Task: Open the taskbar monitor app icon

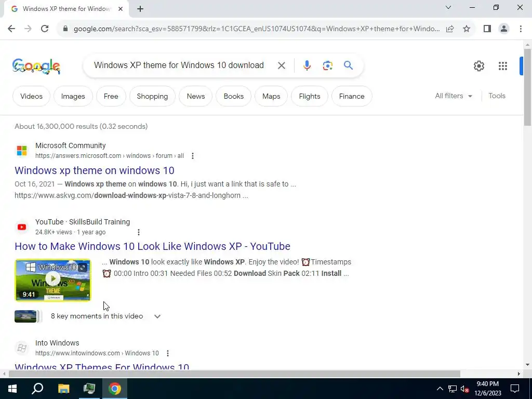Action: 89,389
